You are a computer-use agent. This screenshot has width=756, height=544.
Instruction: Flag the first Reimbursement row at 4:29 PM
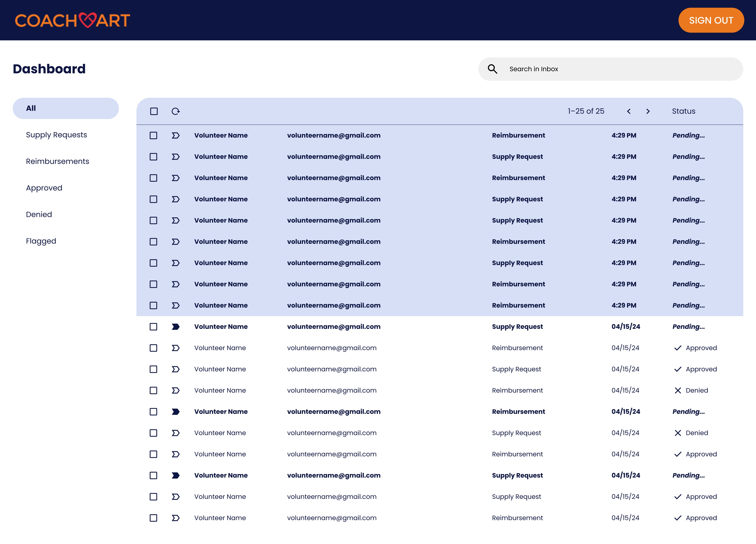(x=176, y=135)
